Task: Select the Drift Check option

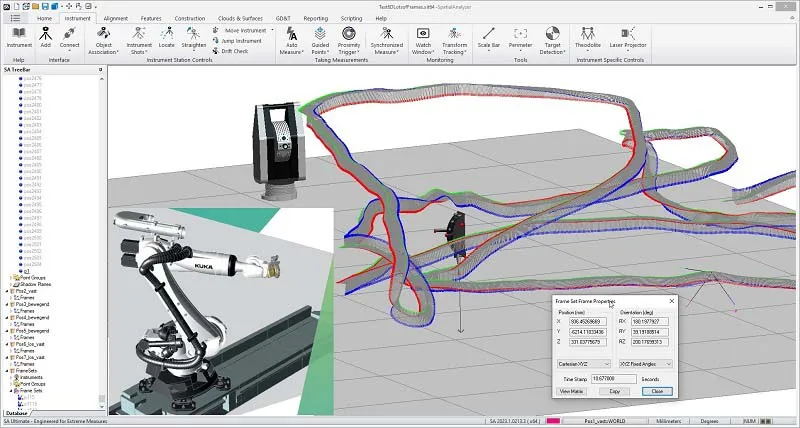Action: point(234,51)
